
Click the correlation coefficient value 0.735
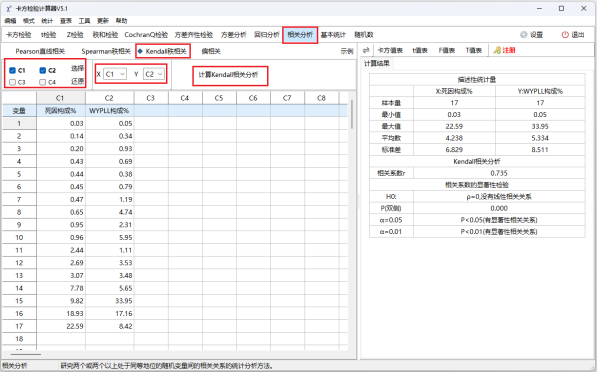coord(499,173)
